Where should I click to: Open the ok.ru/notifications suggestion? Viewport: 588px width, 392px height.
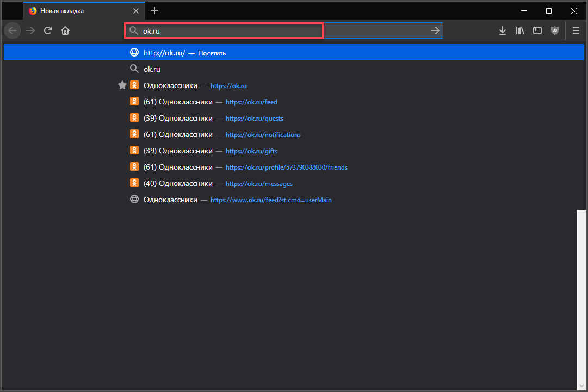click(221, 134)
